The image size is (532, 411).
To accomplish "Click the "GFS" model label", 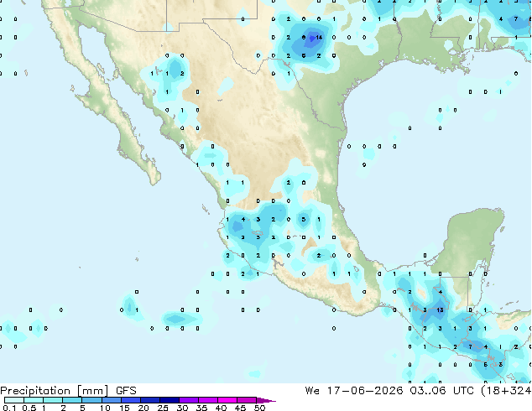I will [126, 391].
